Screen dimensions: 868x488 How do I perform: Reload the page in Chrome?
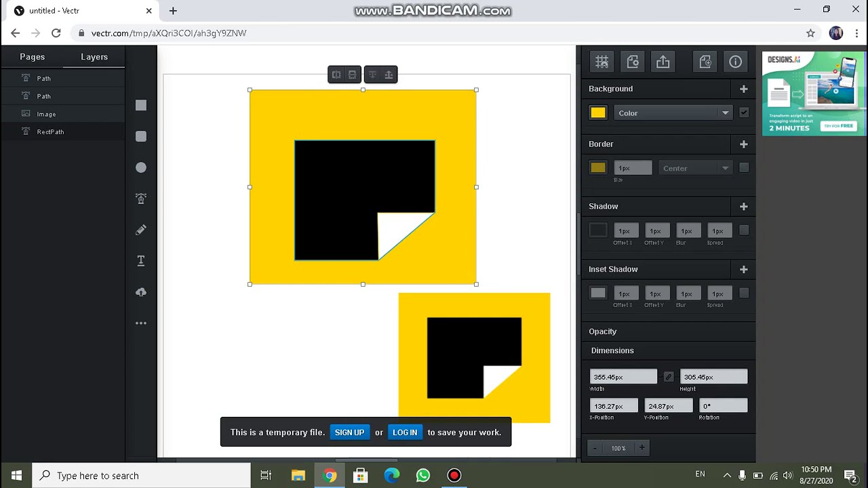[x=56, y=33]
